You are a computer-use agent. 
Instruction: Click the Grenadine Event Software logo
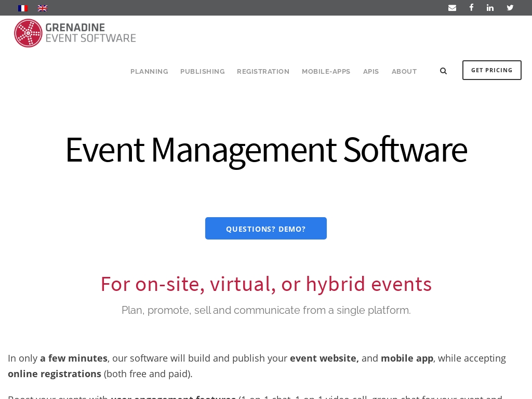click(x=75, y=33)
